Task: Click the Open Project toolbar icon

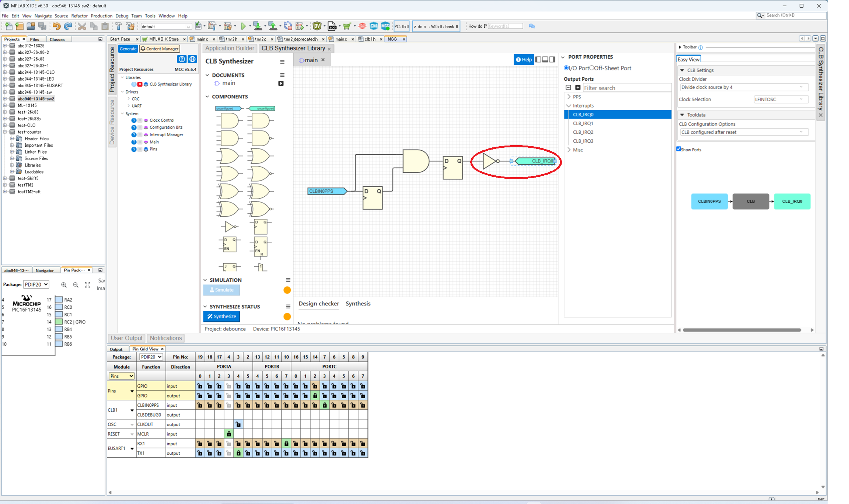Action: pos(31,26)
